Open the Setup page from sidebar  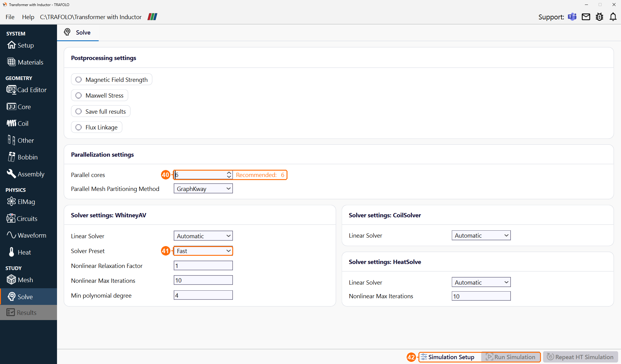pos(20,45)
